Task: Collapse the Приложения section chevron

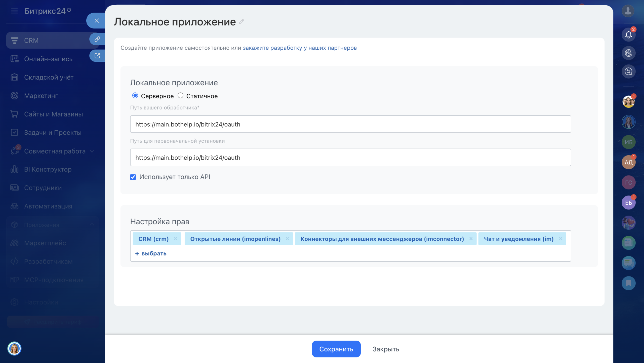Action: (x=92, y=225)
